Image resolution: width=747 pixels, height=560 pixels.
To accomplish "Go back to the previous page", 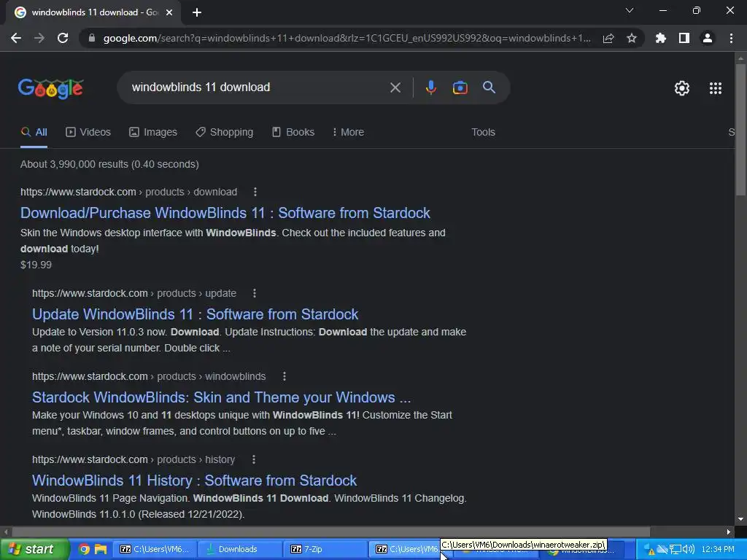I will (x=16, y=38).
